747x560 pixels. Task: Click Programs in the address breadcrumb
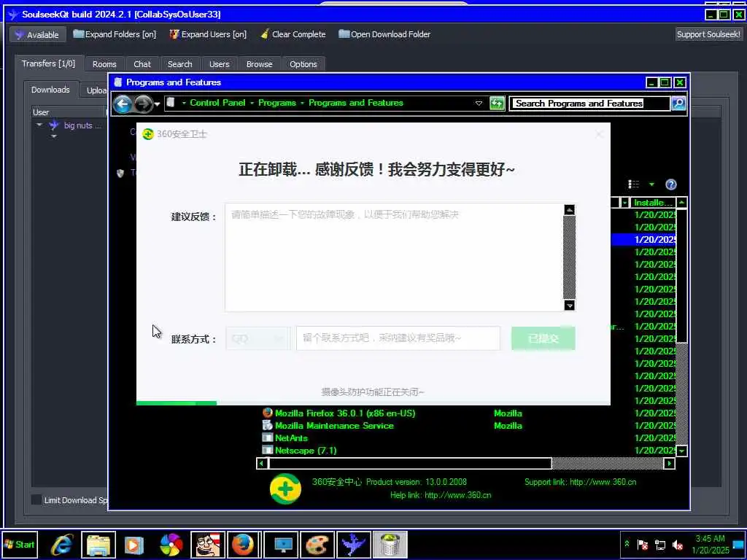(x=276, y=103)
